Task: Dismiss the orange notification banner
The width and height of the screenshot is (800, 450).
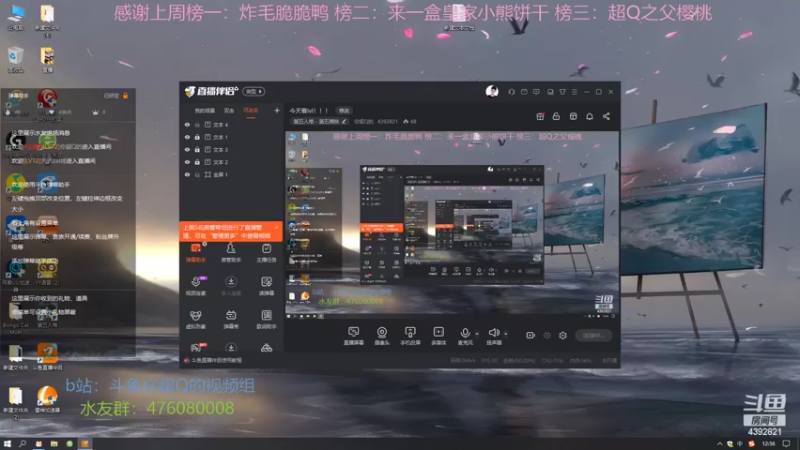Action: click(277, 228)
